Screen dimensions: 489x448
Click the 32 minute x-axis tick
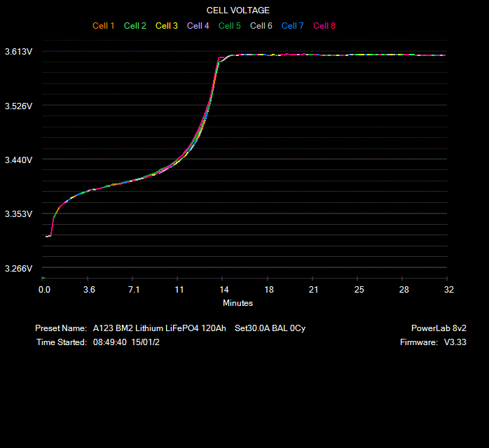[449, 290]
